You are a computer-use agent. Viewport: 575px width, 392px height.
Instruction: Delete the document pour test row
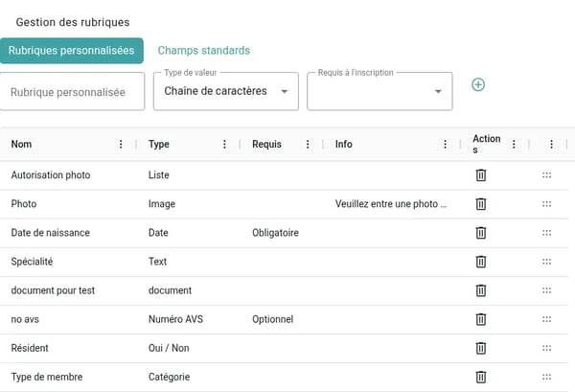point(481,290)
